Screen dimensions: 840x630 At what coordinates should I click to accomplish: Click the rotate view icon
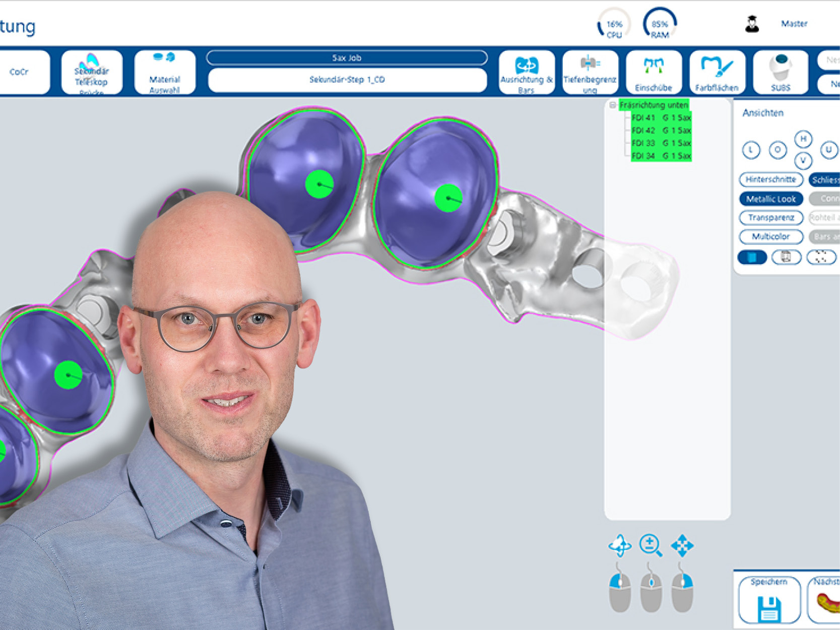(620, 545)
